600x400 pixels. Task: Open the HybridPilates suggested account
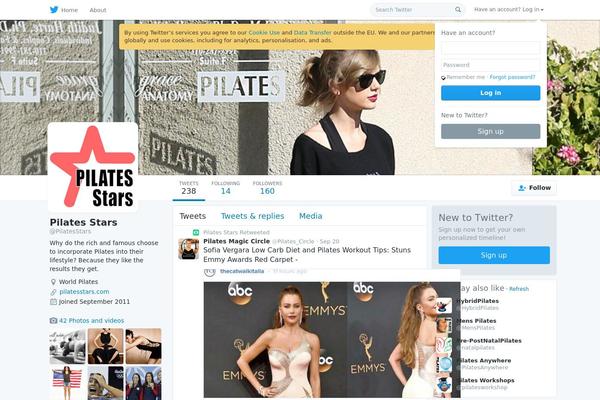(478, 301)
